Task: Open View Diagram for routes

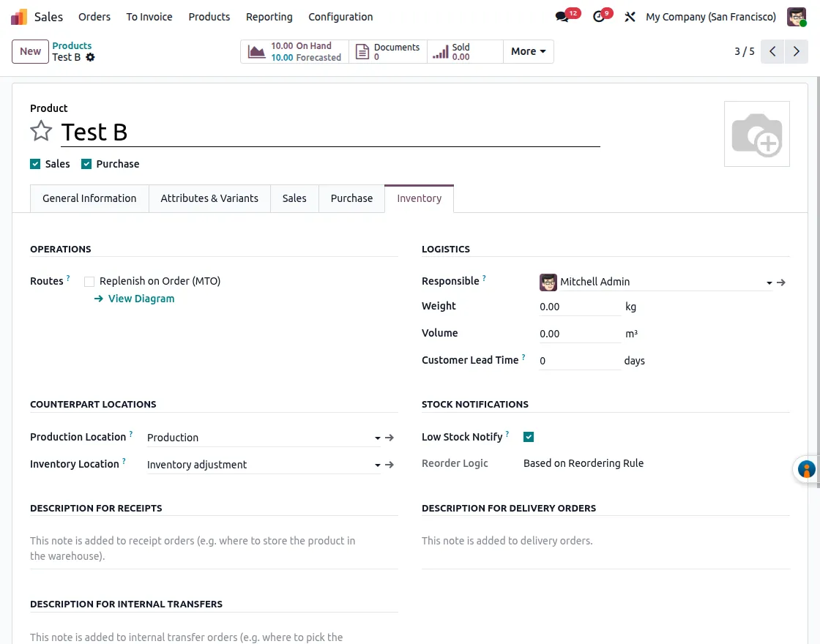Action: coord(141,299)
